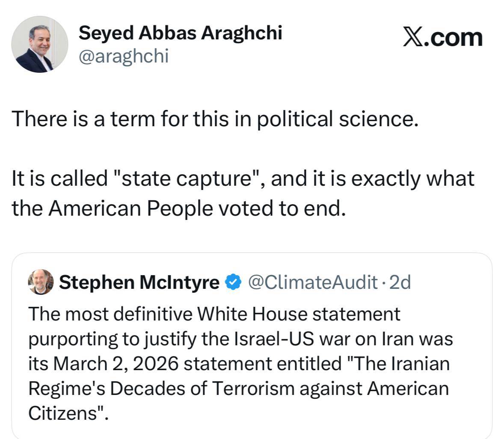The width and height of the screenshot is (504, 439).
Task: Click the @araghchi handle
Action: click(x=124, y=56)
